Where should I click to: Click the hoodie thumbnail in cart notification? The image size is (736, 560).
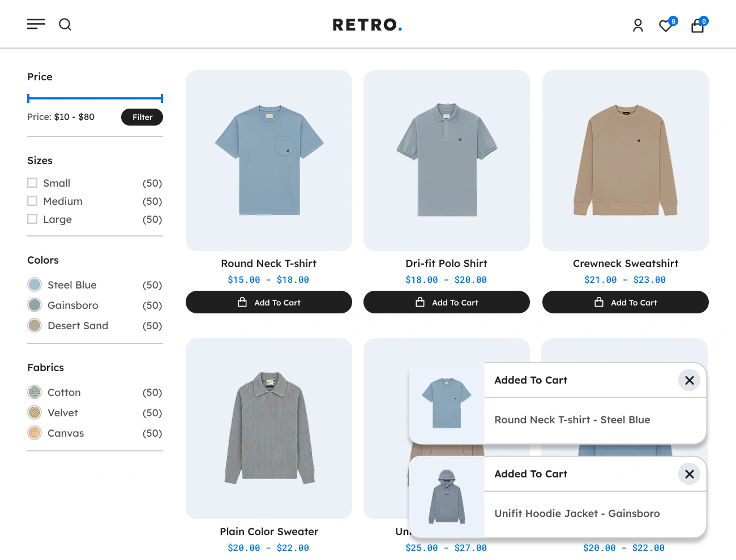(x=447, y=497)
